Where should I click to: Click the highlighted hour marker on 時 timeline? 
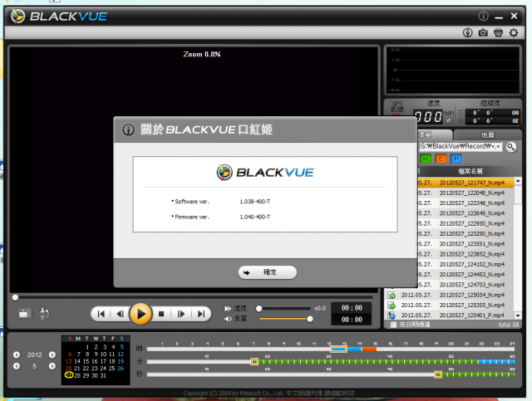[x=338, y=349]
